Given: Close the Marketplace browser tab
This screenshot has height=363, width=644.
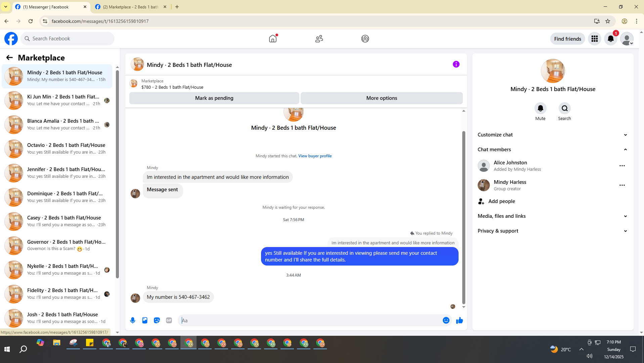Looking at the screenshot, I should [165, 7].
